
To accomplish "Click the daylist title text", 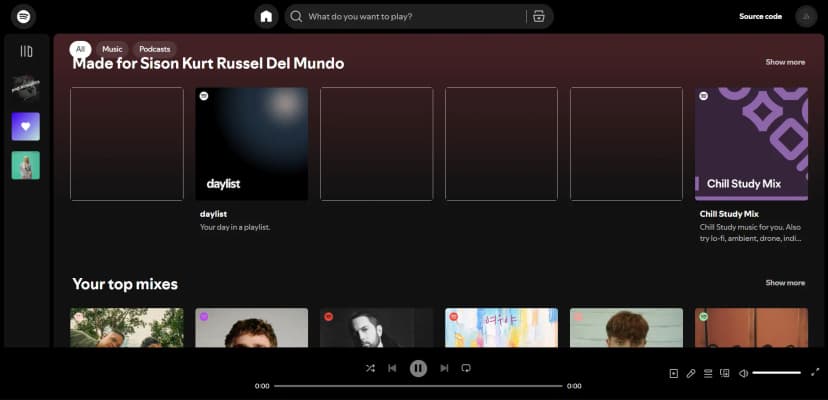I will (213, 214).
